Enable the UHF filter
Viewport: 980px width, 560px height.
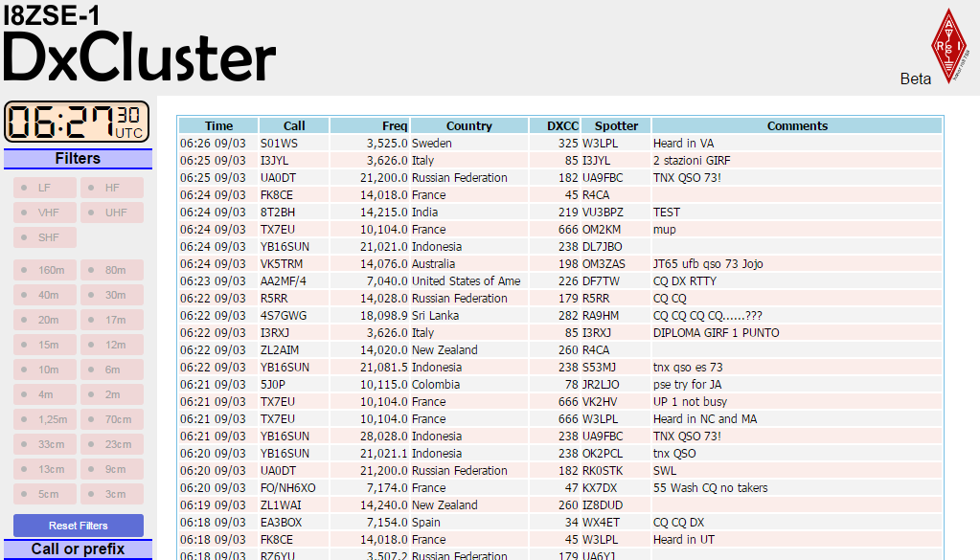(x=112, y=213)
